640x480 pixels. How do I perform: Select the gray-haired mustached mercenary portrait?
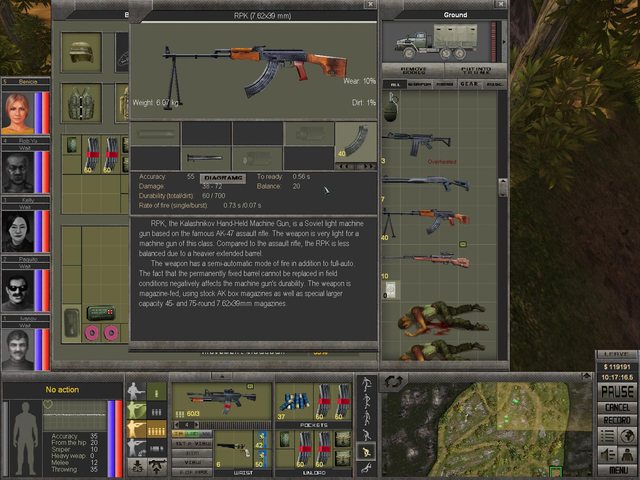(x=18, y=350)
